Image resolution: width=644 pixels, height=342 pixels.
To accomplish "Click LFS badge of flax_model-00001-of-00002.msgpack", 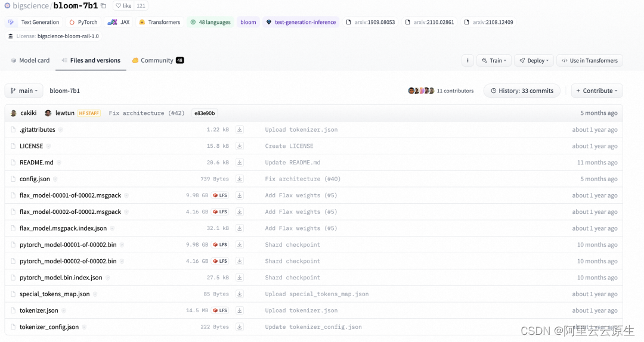I will click(220, 195).
